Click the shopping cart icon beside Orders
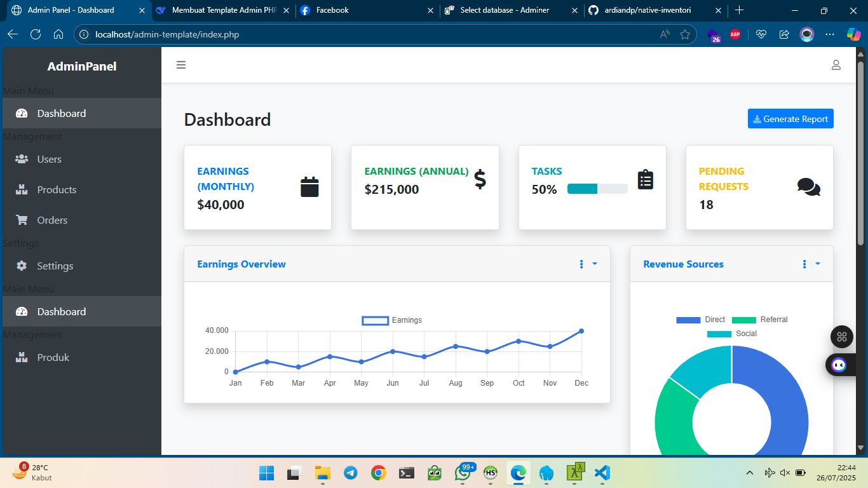The width and height of the screenshot is (868, 488). (x=22, y=220)
